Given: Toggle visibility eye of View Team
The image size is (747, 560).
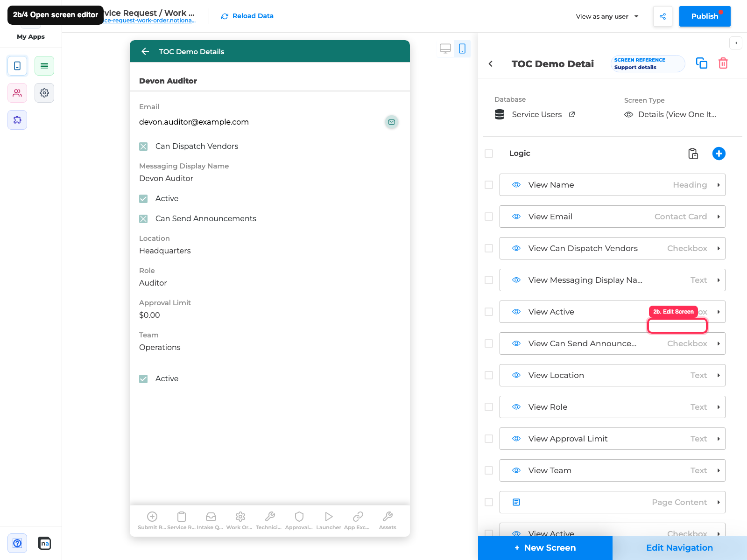Looking at the screenshot, I should tap(516, 470).
